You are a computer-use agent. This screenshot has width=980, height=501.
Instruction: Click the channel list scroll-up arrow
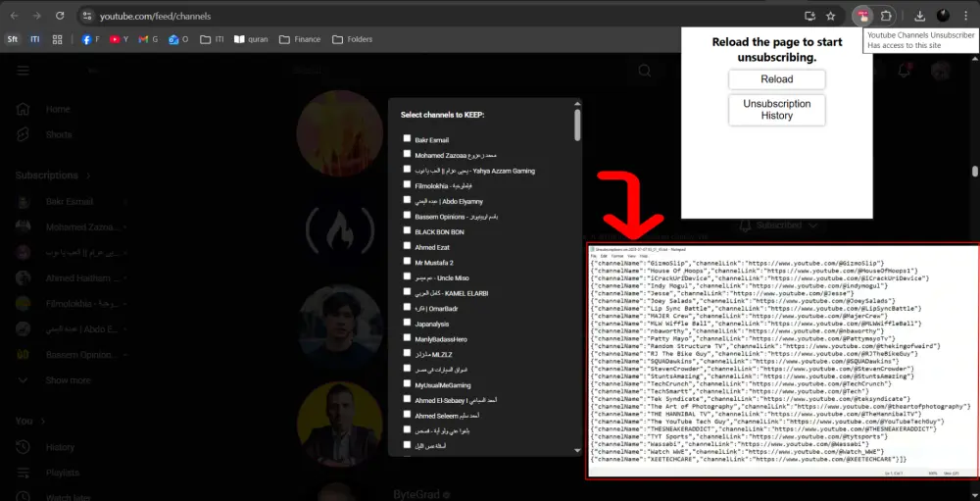pos(577,104)
